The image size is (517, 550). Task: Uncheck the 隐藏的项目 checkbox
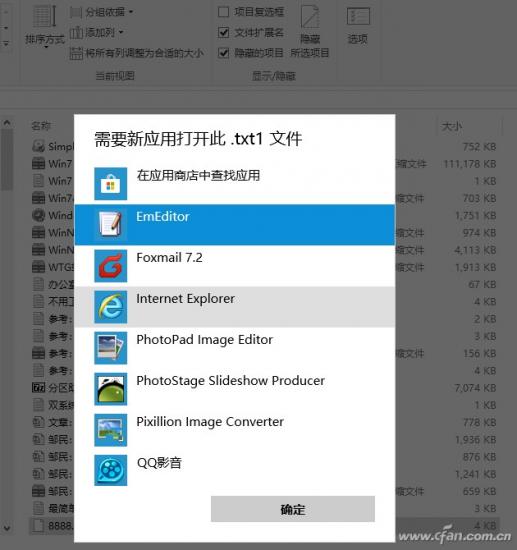pyautogui.click(x=223, y=53)
